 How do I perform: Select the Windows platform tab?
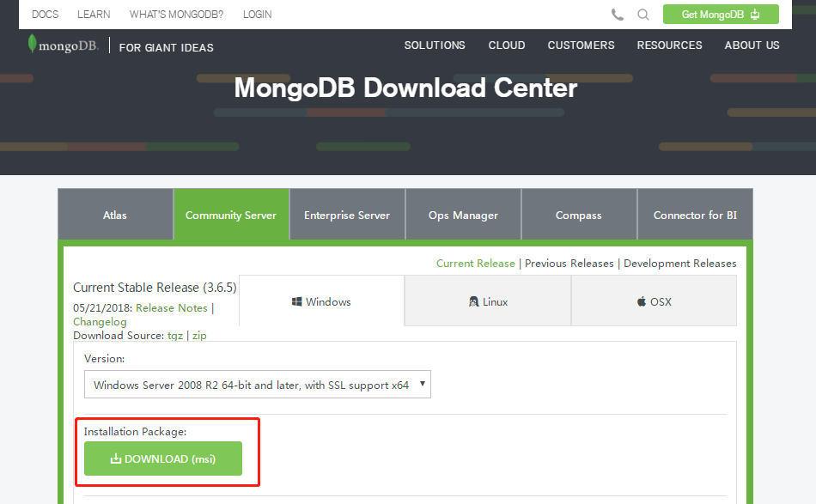pyautogui.click(x=321, y=301)
